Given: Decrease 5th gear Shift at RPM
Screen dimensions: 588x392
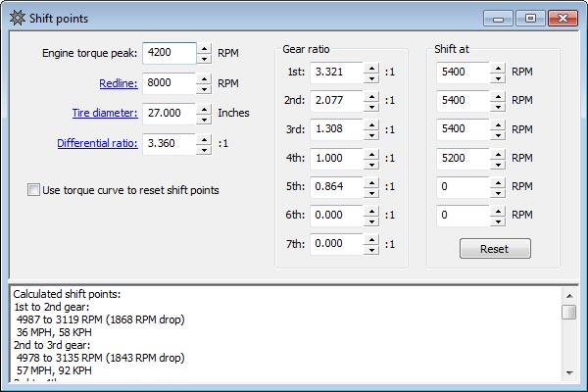Looking at the screenshot, I should pos(498,192).
